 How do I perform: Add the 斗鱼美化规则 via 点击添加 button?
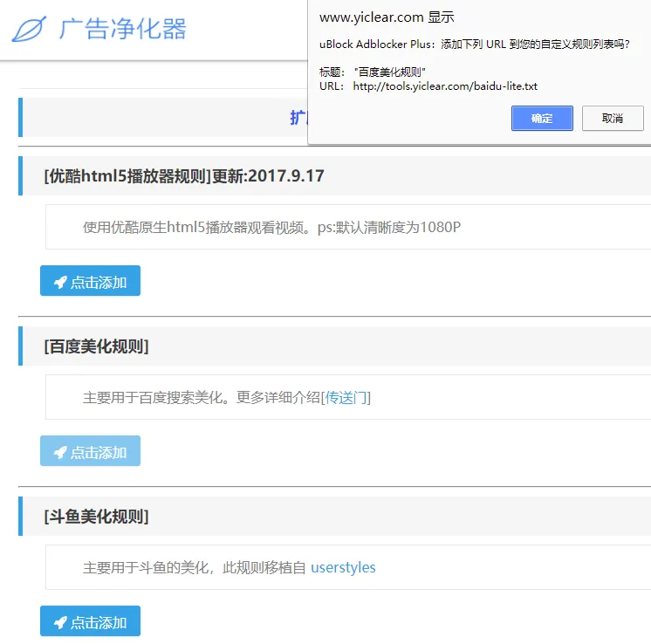tap(90, 621)
